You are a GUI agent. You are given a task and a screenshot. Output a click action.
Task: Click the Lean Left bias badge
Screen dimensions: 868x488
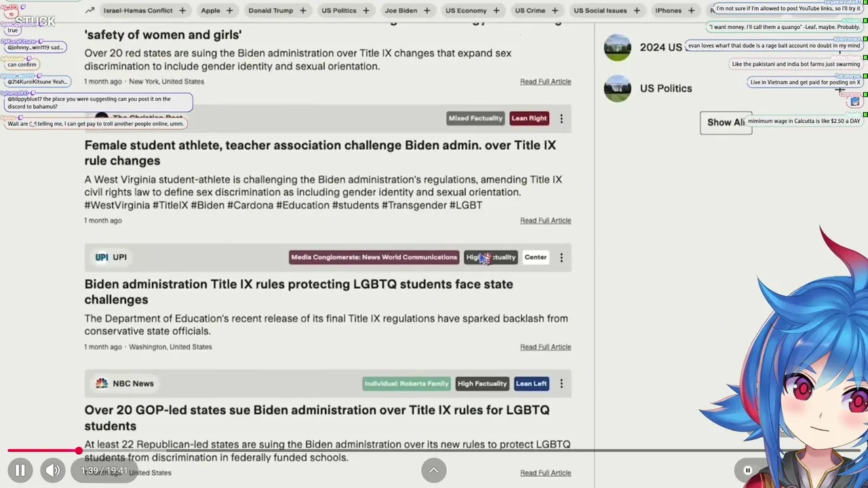pos(531,384)
